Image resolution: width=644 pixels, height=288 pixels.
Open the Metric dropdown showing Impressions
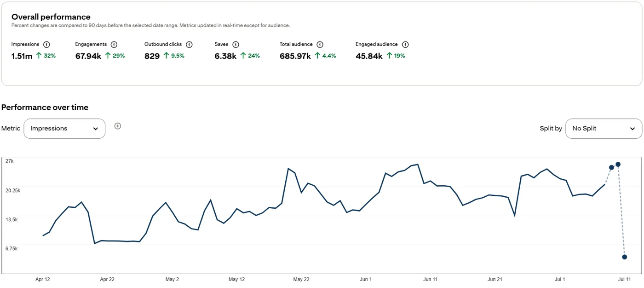64,129
